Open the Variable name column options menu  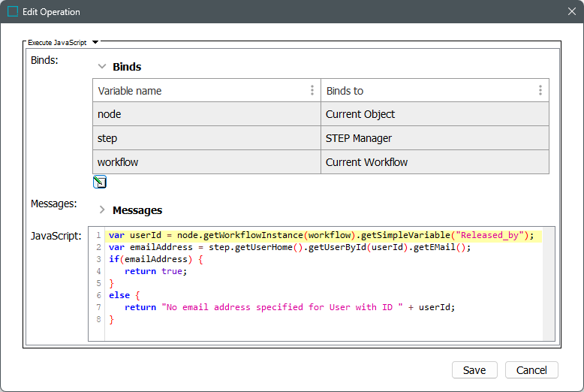point(312,91)
